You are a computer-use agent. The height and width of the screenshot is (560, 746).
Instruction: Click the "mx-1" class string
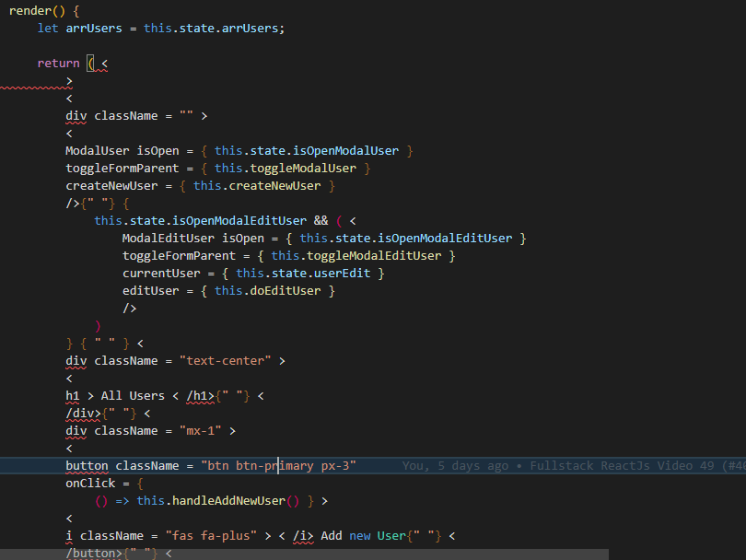click(x=200, y=430)
